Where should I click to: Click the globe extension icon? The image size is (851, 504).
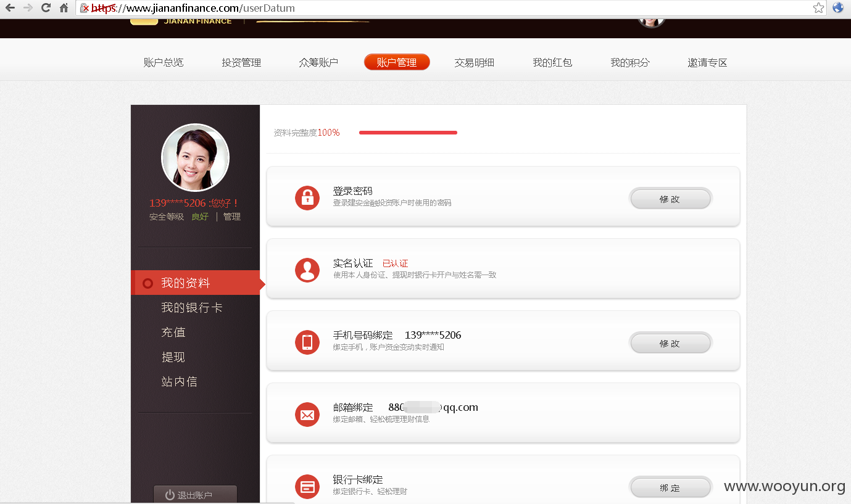click(x=838, y=8)
